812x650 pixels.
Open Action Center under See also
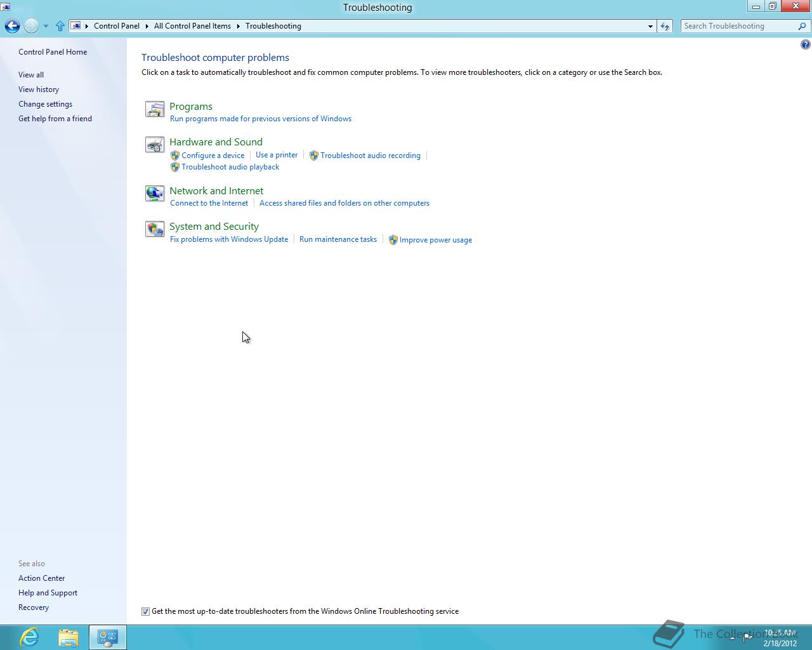click(x=42, y=578)
